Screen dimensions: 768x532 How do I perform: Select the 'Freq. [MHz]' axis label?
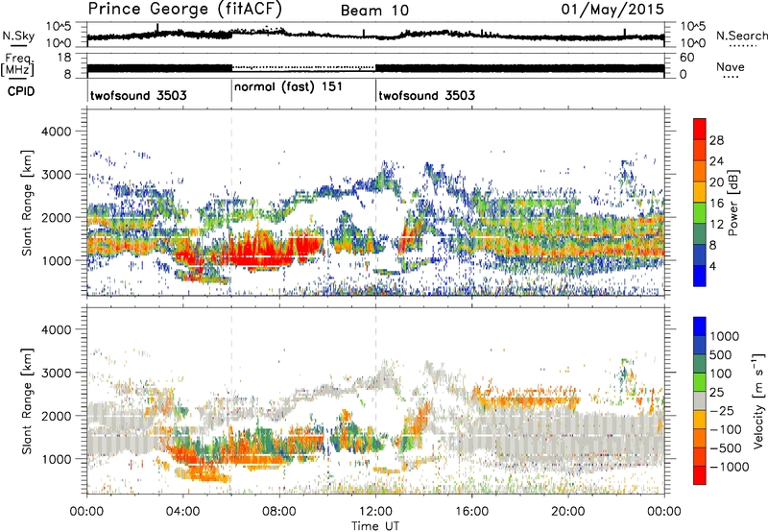[17, 64]
